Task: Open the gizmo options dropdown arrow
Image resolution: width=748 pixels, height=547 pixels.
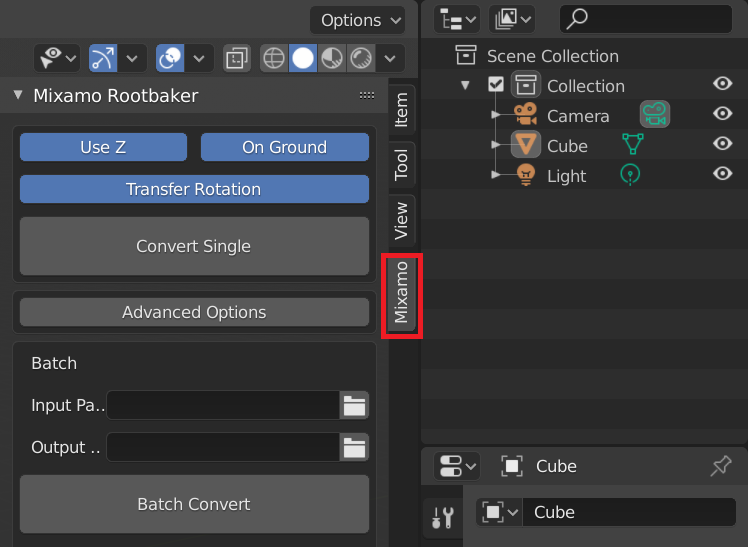Action: pos(132,58)
